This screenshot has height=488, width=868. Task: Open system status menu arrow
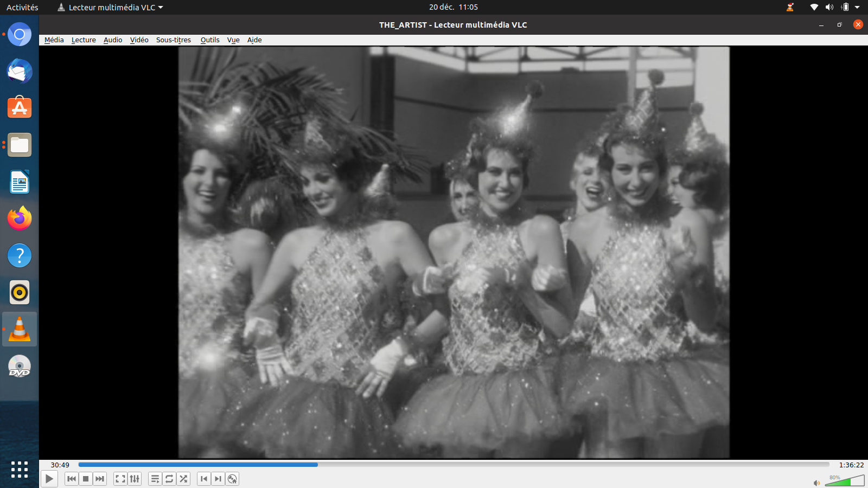857,7
